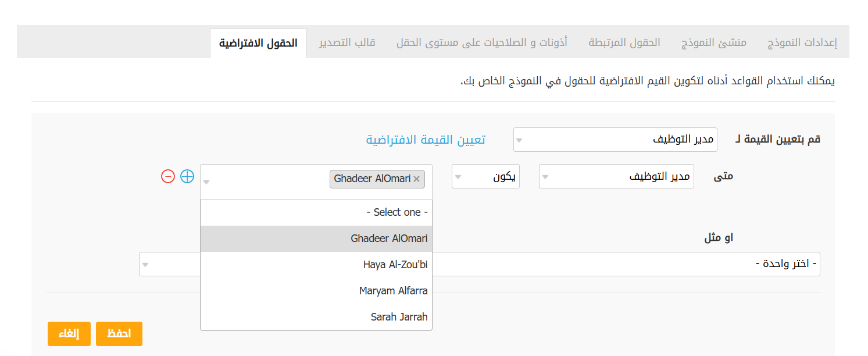Switch to منشئ النموذج tab
Viewport: 868px width, 356px height.
click(714, 42)
